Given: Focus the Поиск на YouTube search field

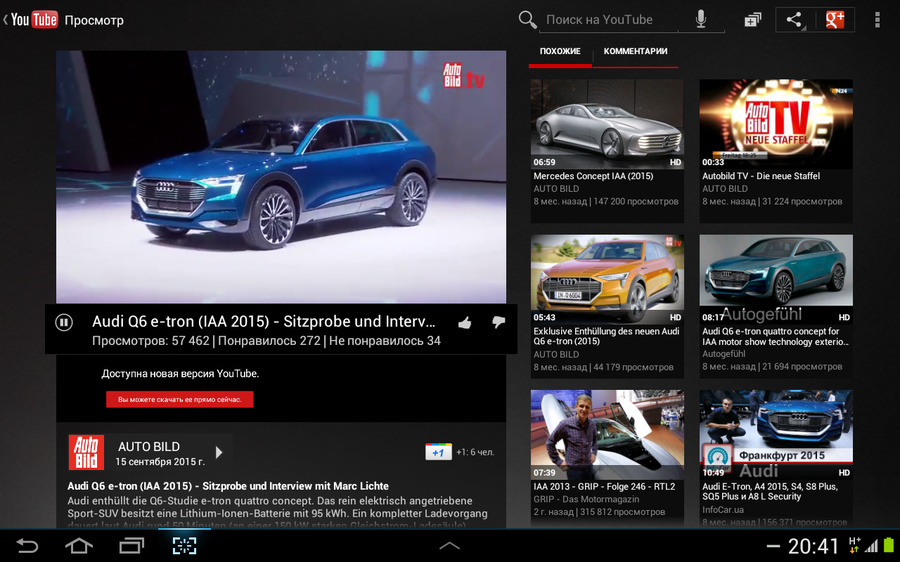Looking at the screenshot, I should pos(607,20).
